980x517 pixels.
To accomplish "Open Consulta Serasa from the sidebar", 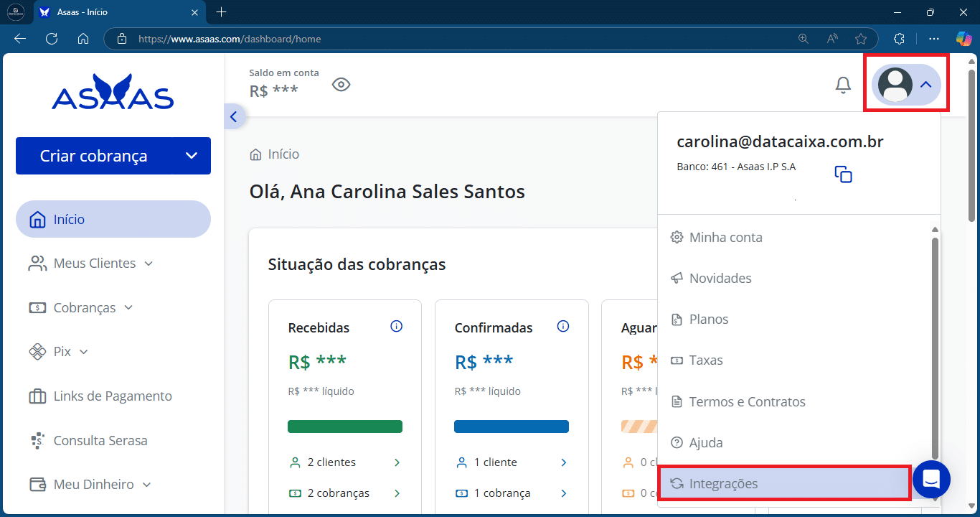I will [100, 440].
